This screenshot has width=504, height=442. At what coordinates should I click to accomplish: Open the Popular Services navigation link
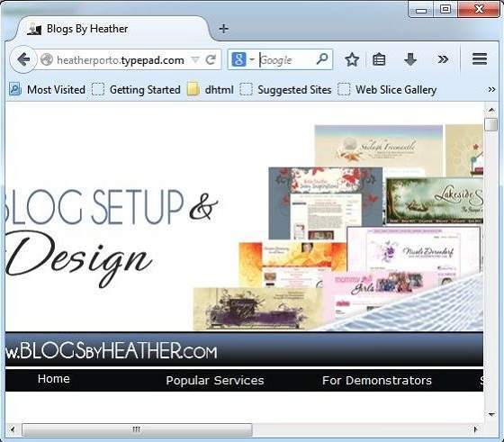(215, 381)
